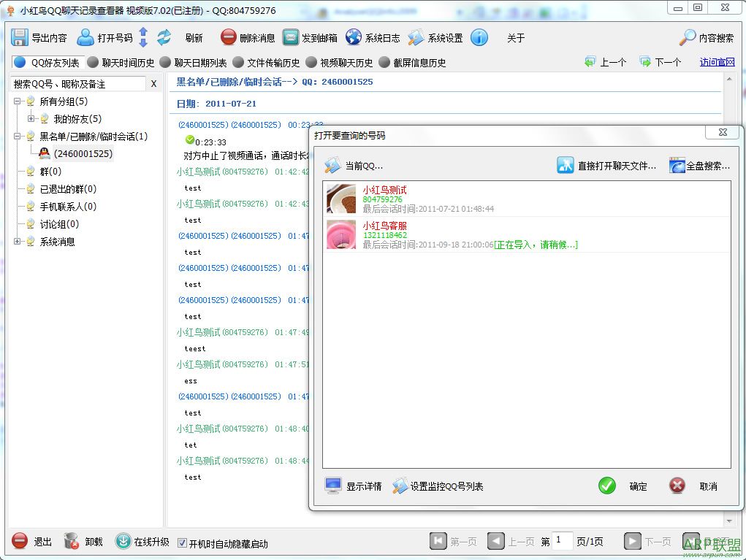The width and height of the screenshot is (746, 560).
Task: Collapse the 所有分组(5) tree node
Action: (x=17, y=101)
